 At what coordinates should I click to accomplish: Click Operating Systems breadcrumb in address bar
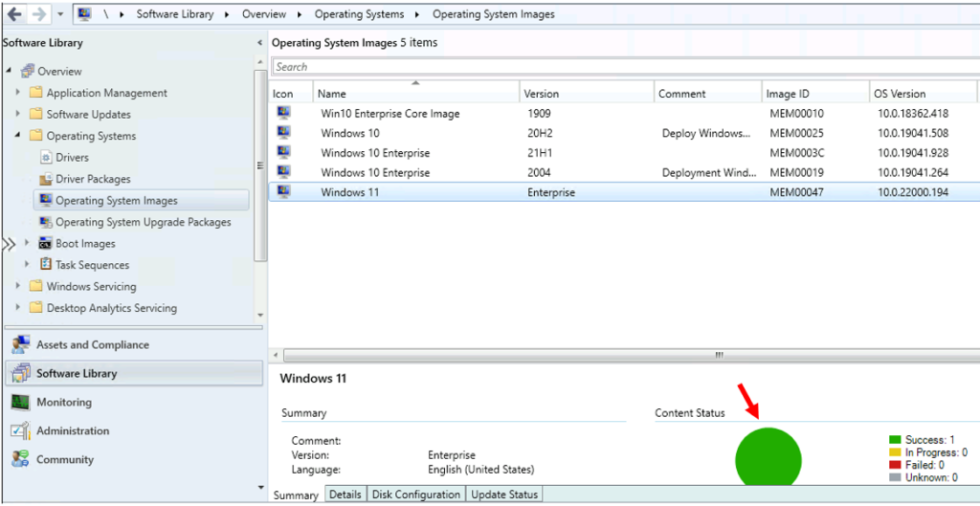click(360, 13)
